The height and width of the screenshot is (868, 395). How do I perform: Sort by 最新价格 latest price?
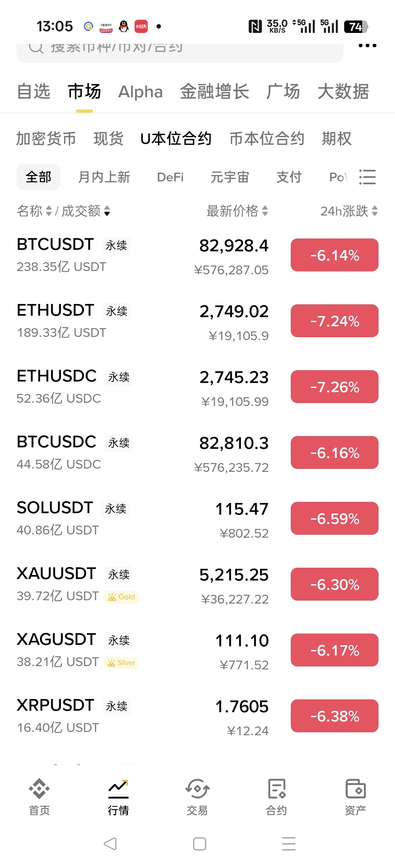coord(265,211)
